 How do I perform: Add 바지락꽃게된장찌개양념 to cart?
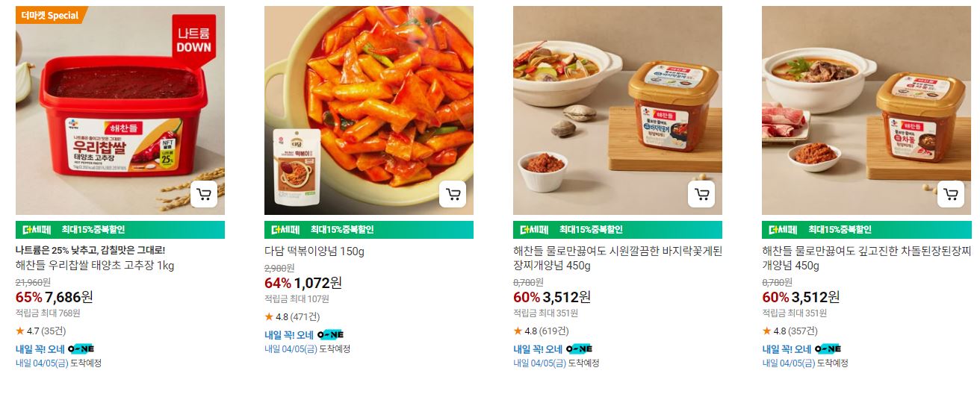[701, 194]
